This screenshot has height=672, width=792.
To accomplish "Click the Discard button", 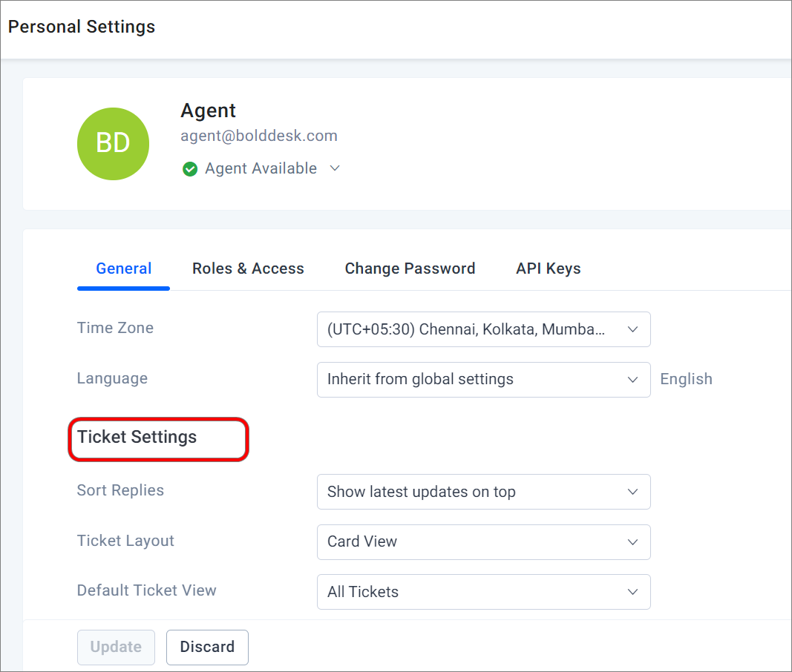I will point(207,648).
